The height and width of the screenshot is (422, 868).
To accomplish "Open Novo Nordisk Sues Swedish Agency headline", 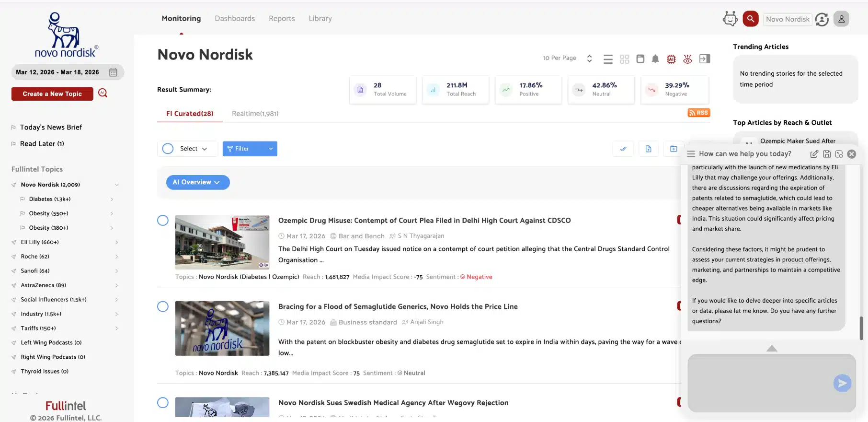I will (393, 403).
